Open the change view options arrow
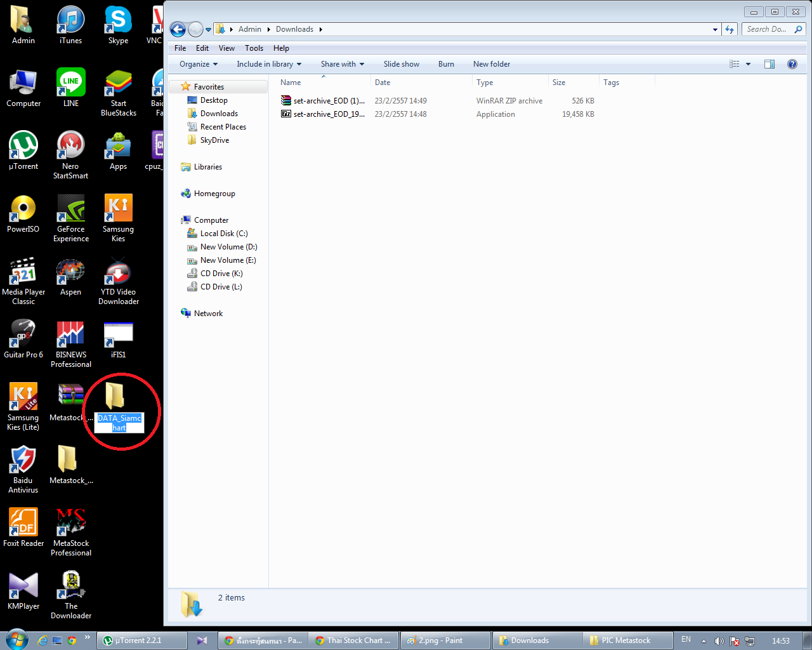The width and height of the screenshot is (812, 650). 749,64
